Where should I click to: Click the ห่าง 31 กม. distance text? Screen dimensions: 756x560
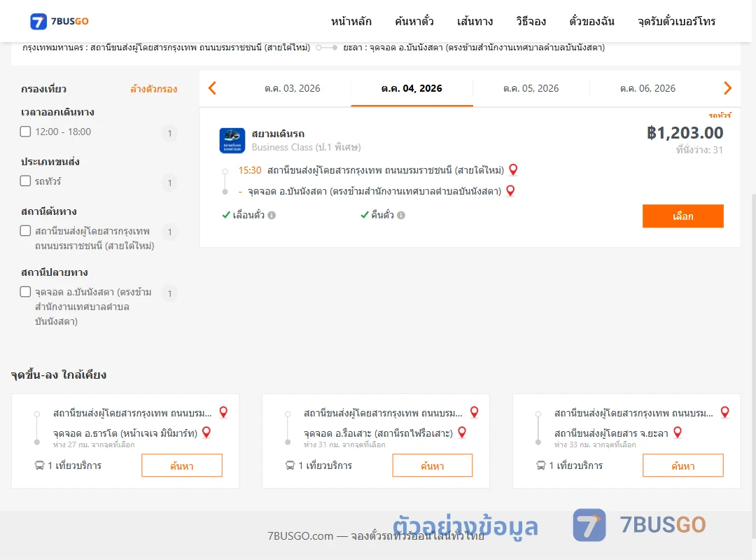pos(344,444)
